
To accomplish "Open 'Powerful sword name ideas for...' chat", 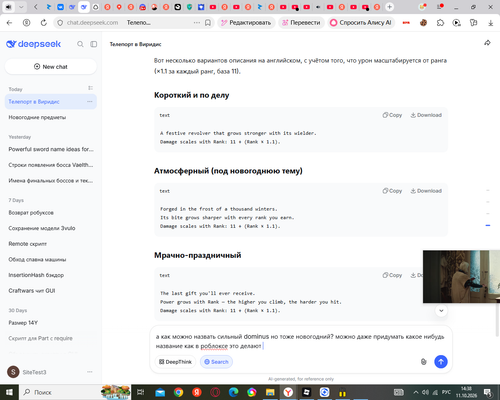I will (51, 149).
